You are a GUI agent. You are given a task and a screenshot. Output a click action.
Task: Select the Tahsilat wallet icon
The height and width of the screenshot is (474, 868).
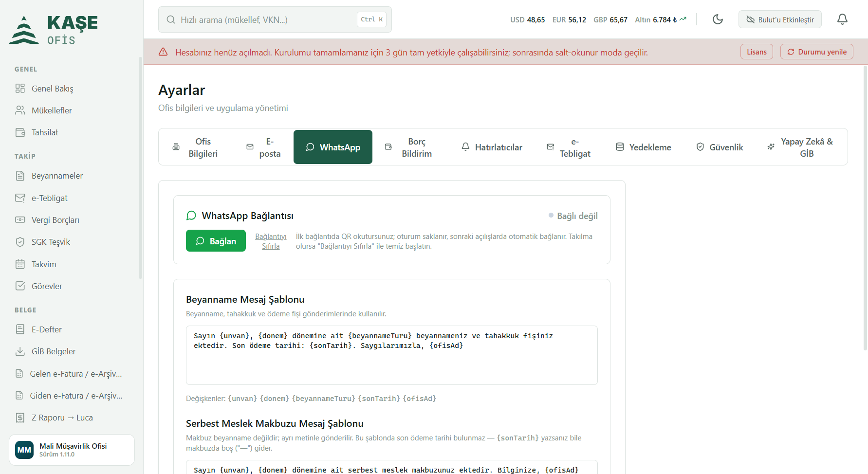tap(20, 132)
